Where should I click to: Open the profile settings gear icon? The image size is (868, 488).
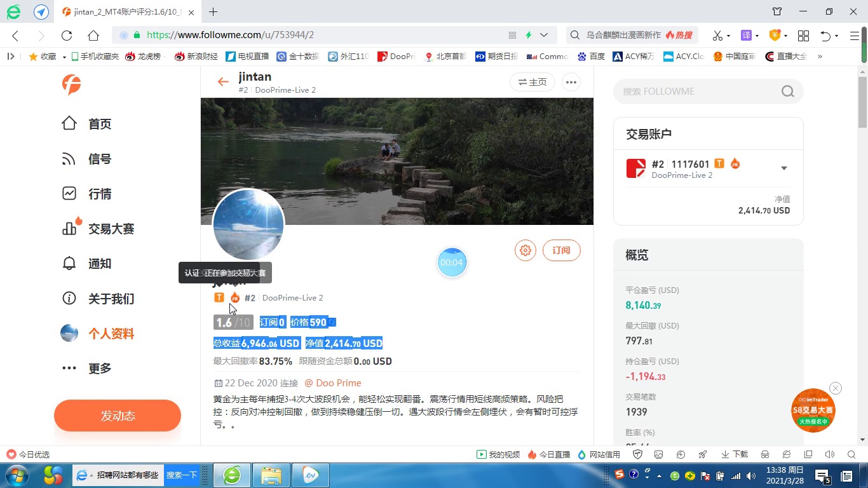(x=526, y=250)
